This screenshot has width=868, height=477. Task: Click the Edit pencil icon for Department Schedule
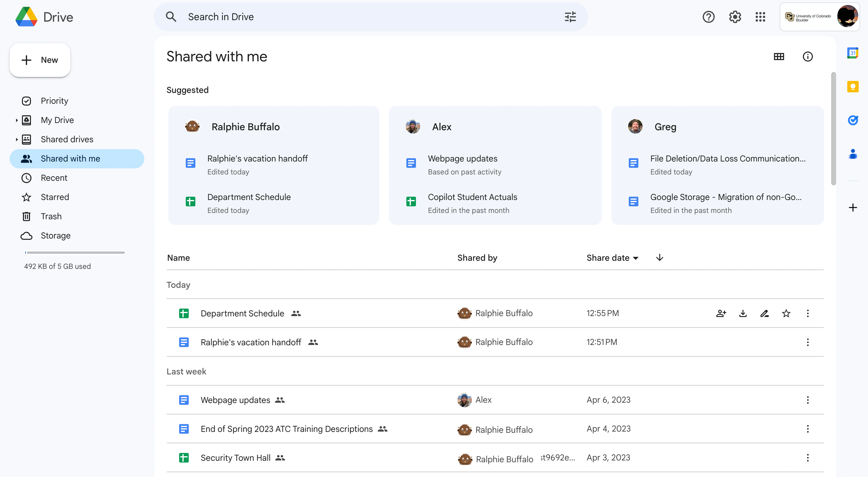tap(764, 313)
